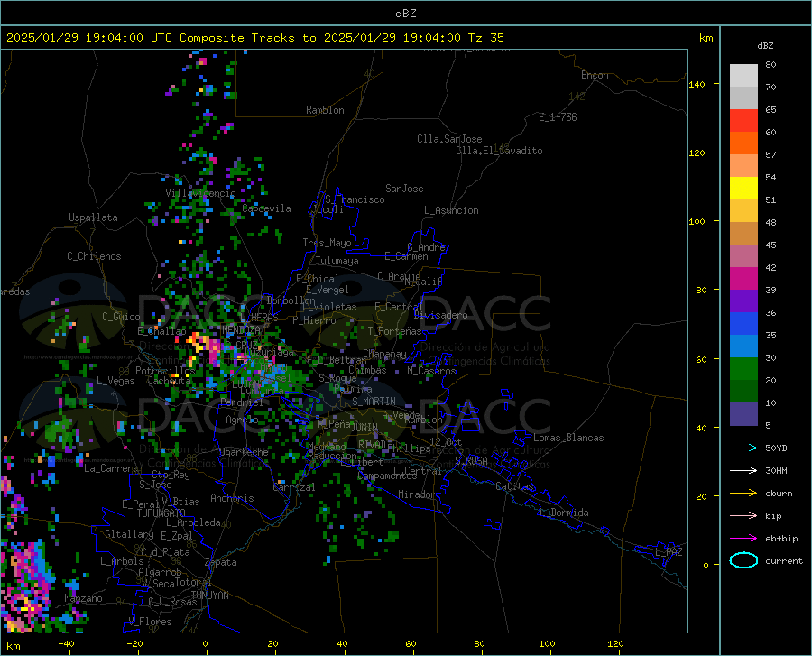Click the Gltallary map label
This screenshot has height=656, width=812.
click(129, 534)
